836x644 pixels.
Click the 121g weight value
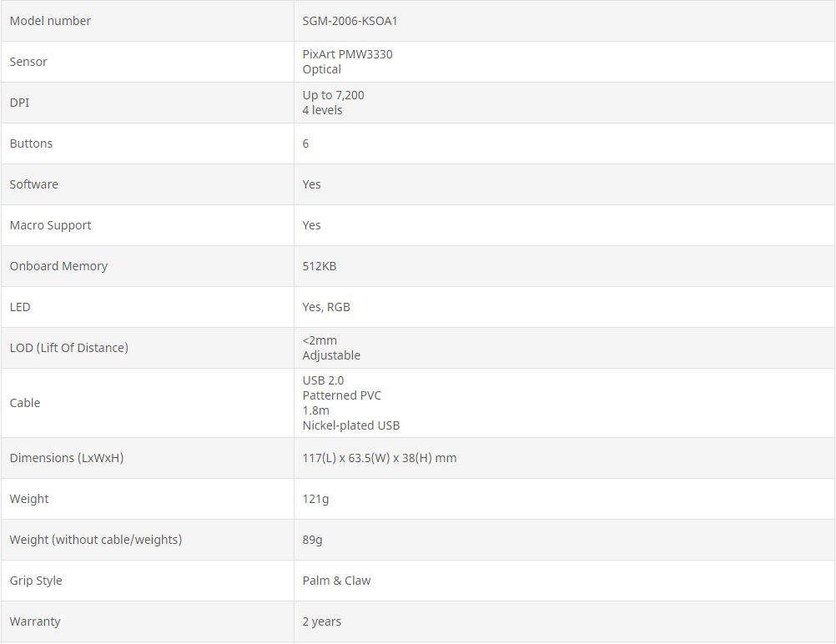[x=315, y=499]
